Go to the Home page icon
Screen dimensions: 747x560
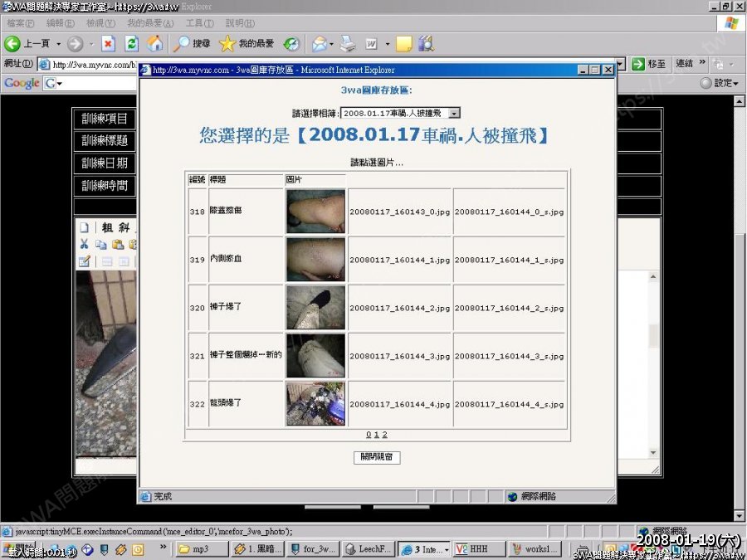click(x=154, y=43)
